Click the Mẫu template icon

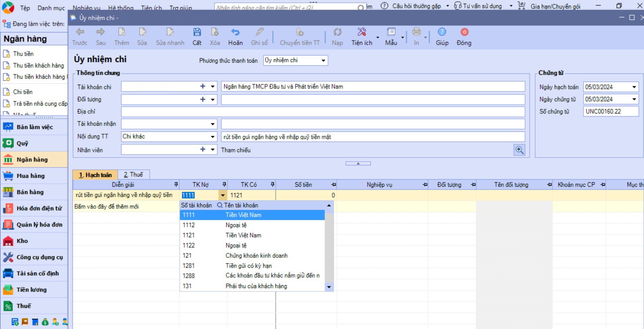click(x=391, y=33)
